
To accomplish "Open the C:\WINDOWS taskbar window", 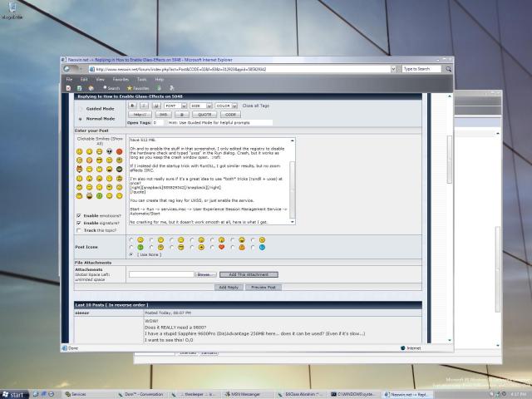I will [353, 394].
